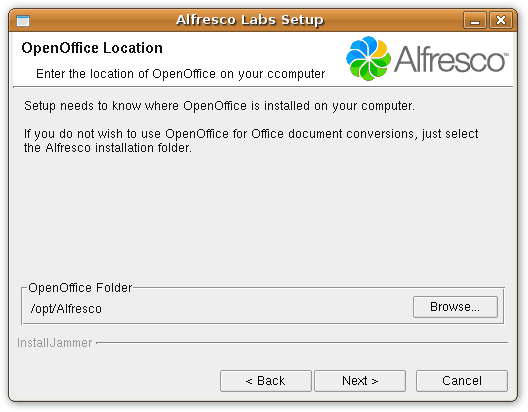Screen dimensions: 528x412
Task: Go to the next setup step
Action: [x=360, y=381]
